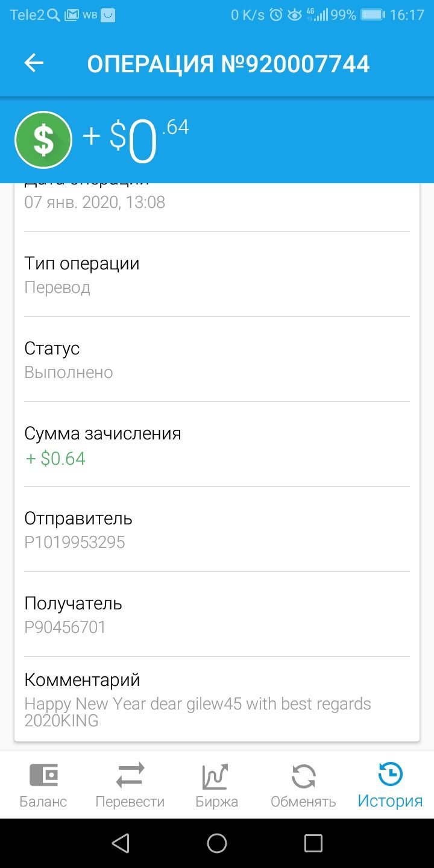
Task: Select the История clock icon
Action: [x=390, y=774]
